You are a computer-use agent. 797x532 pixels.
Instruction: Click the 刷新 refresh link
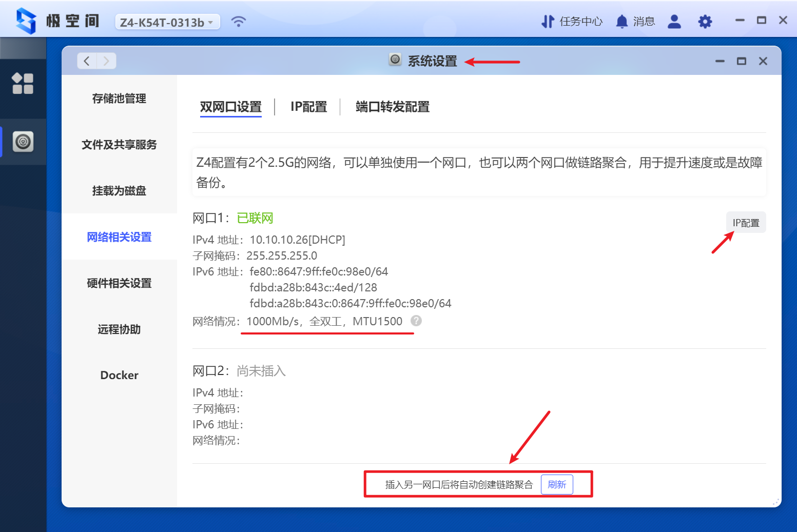[557, 484]
